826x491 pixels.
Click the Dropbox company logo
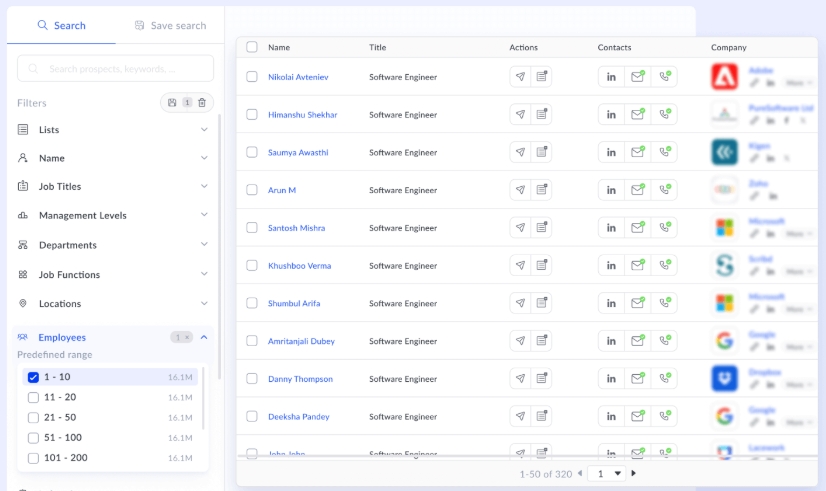pyautogui.click(x=724, y=378)
